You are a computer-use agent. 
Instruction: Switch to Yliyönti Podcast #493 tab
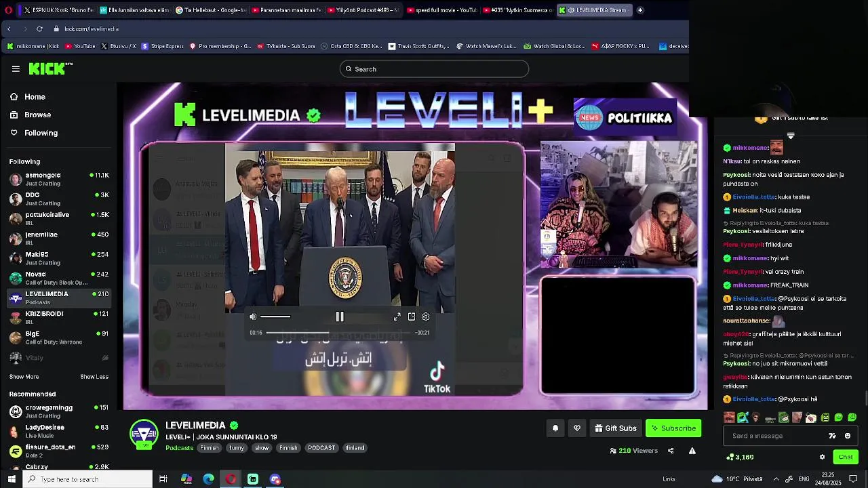pos(363,10)
